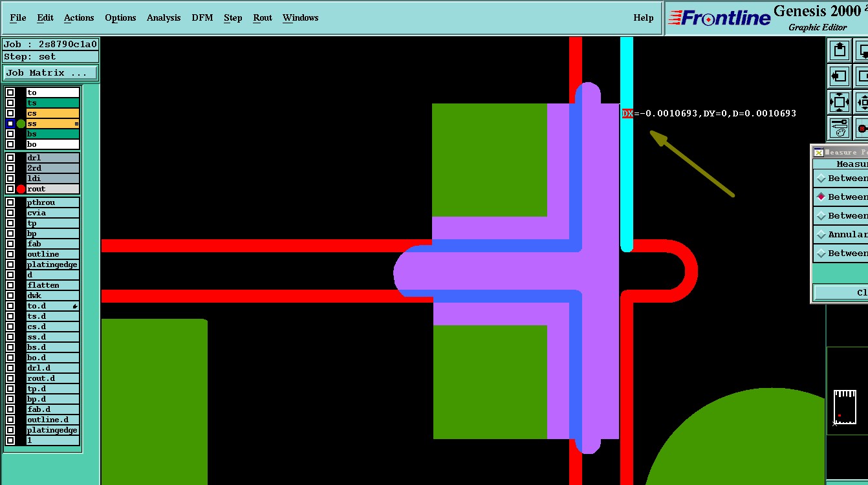Screen dimensions: 868x485
Task: Select the tp layer name
Action: tap(52, 223)
